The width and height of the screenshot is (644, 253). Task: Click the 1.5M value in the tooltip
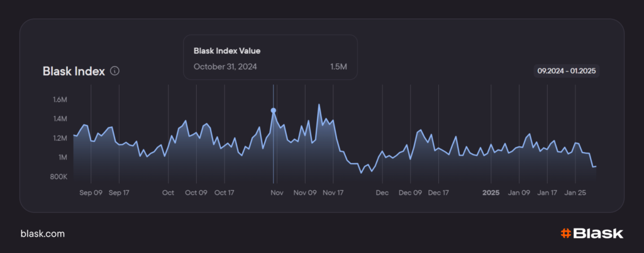click(338, 67)
